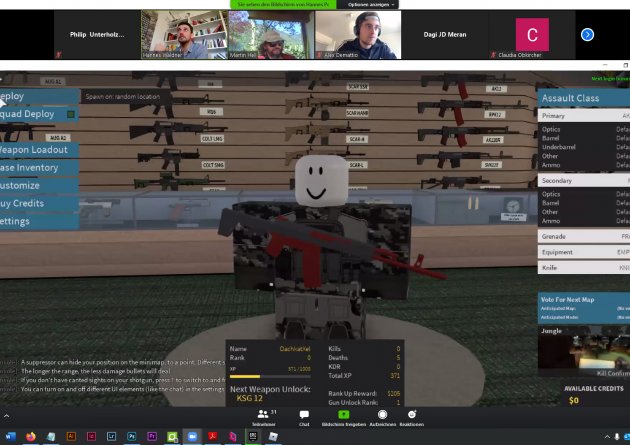Open the Equipment slot selector
Image resolution: width=630 pixels, height=445 pixels.
584,252
